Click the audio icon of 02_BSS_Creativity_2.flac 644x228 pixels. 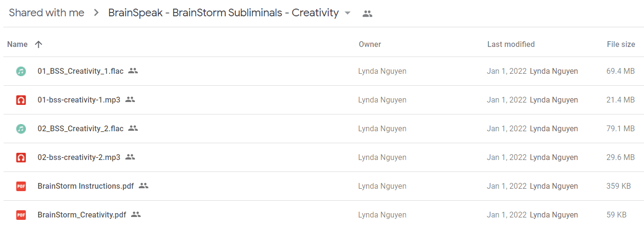(x=21, y=129)
